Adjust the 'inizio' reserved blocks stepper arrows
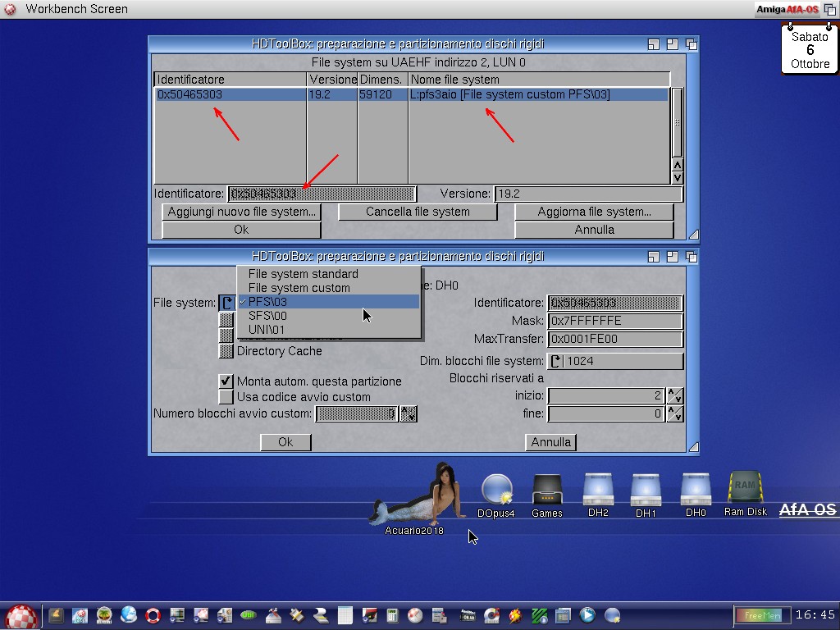 pos(675,395)
